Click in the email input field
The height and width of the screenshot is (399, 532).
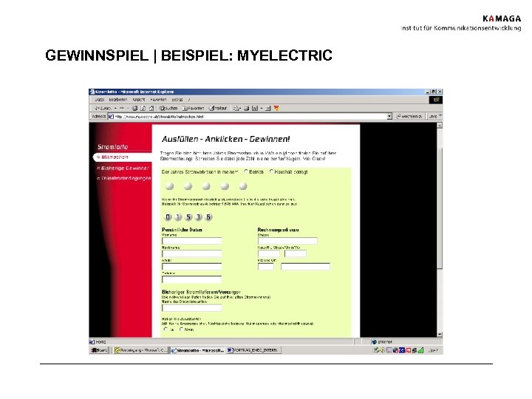pos(191,266)
